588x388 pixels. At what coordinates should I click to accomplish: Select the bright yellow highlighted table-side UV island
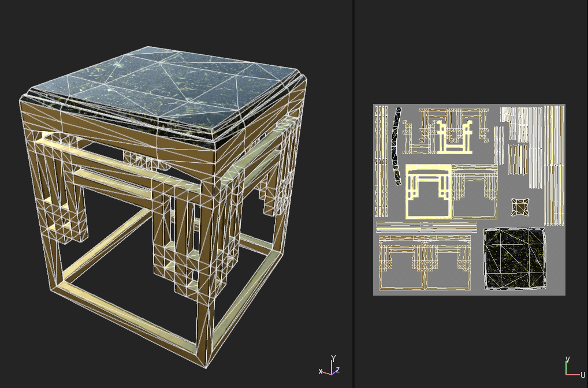428,192
